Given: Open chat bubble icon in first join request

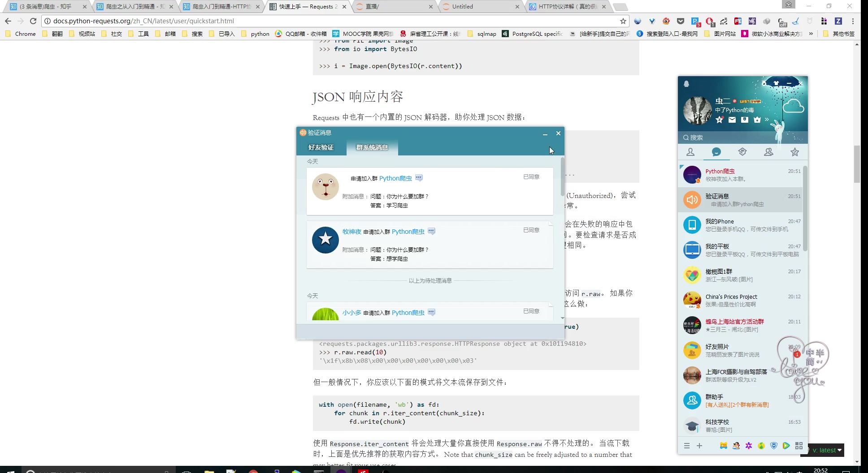Looking at the screenshot, I should 419,178.
